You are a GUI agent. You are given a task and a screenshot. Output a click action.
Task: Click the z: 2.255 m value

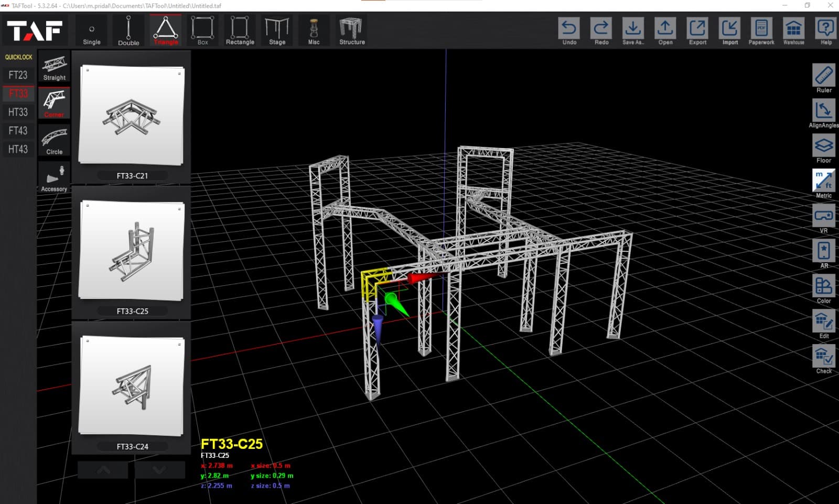pos(217,486)
